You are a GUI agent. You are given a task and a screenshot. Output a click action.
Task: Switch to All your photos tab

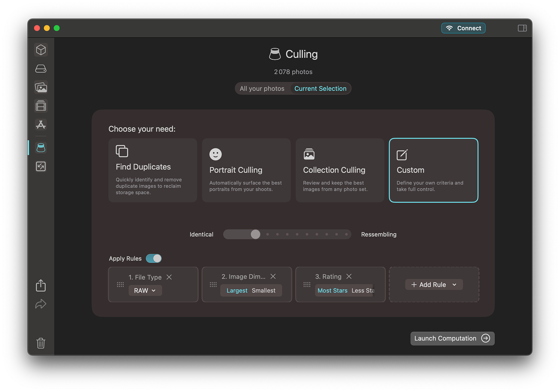pos(262,89)
